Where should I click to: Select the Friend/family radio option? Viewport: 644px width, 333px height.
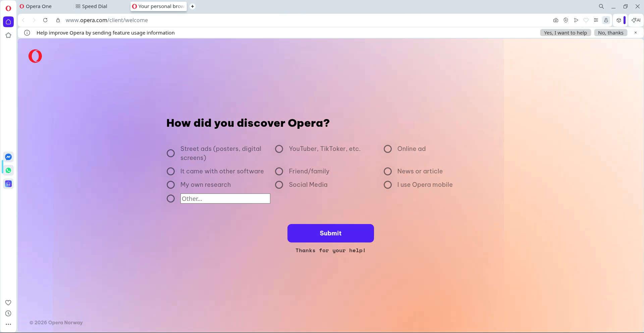pyautogui.click(x=279, y=171)
